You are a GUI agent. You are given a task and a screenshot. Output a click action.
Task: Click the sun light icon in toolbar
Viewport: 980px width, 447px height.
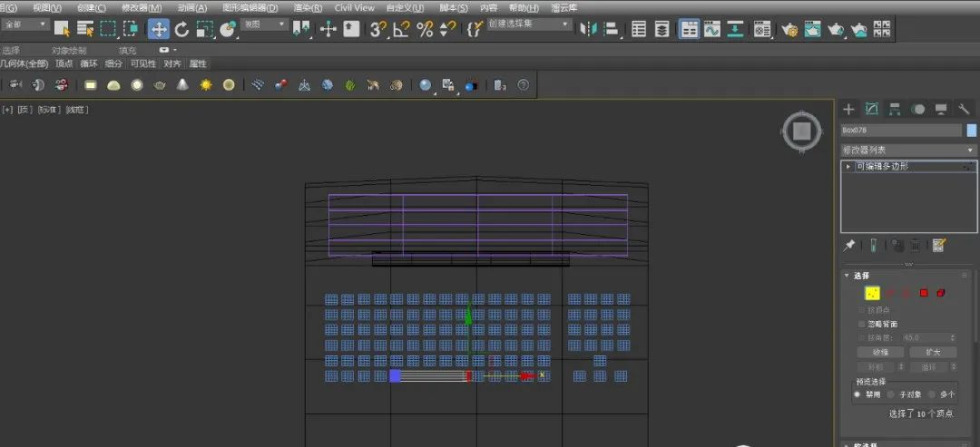[206, 85]
